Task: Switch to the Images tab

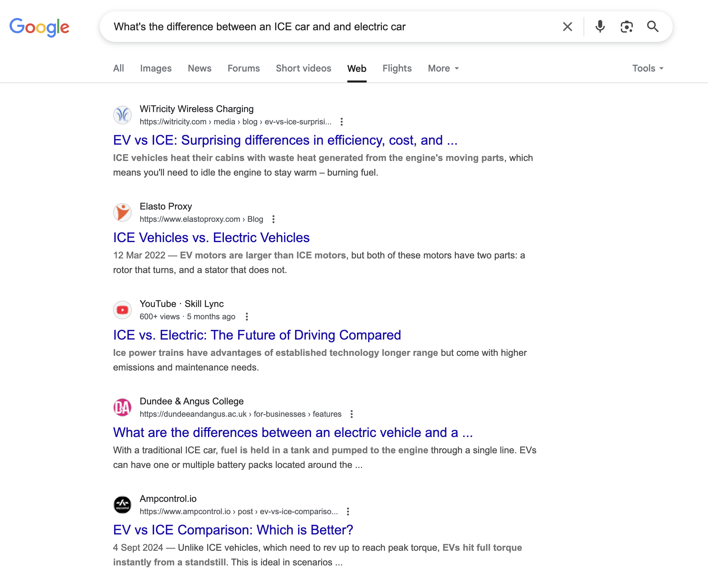Action: click(x=156, y=69)
